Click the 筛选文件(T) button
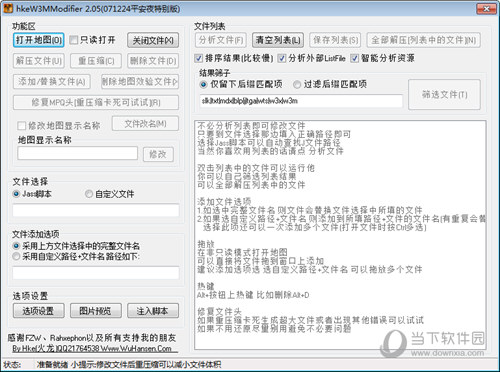 pos(444,95)
